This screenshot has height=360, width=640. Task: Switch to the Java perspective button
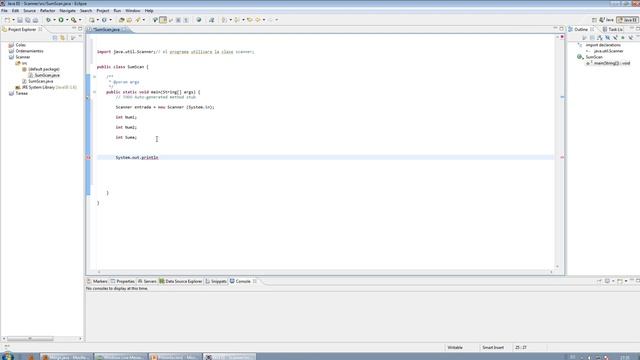click(x=607, y=20)
